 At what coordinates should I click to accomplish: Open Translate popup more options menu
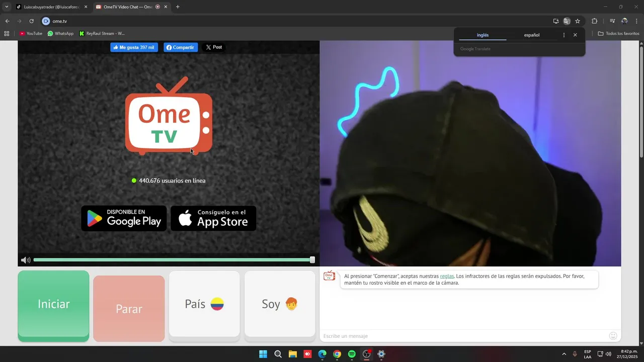(563, 35)
